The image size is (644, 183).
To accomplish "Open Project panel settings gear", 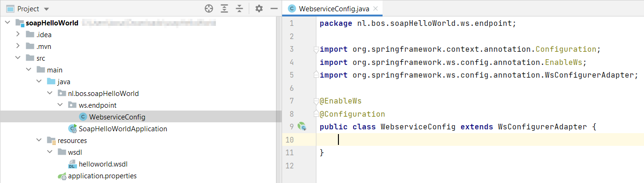I will [x=259, y=8].
